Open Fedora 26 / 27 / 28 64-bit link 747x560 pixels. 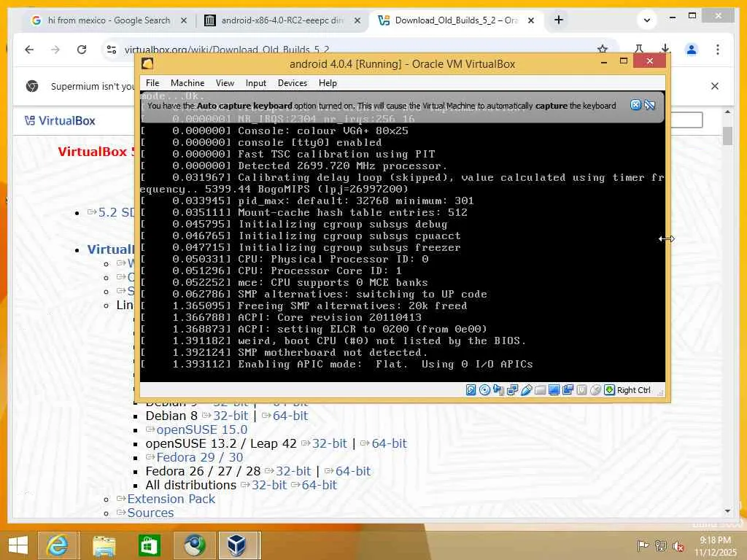(x=352, y=472)
